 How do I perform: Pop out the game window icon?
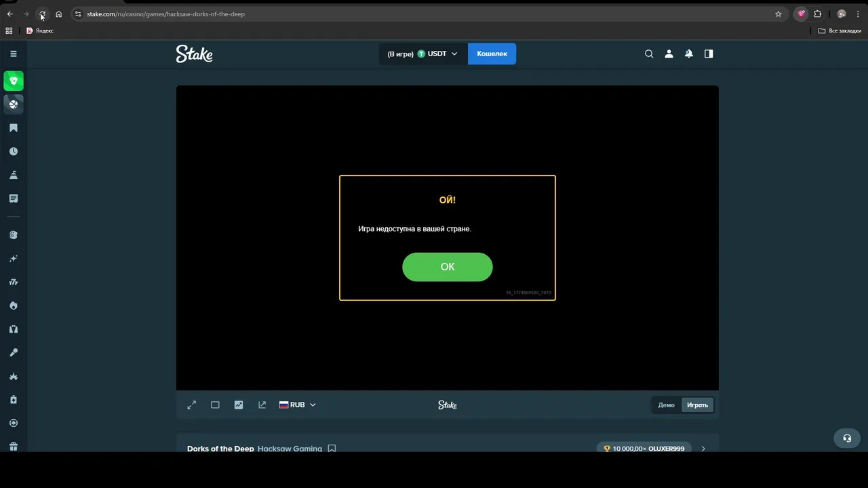(x=262, y=405)
